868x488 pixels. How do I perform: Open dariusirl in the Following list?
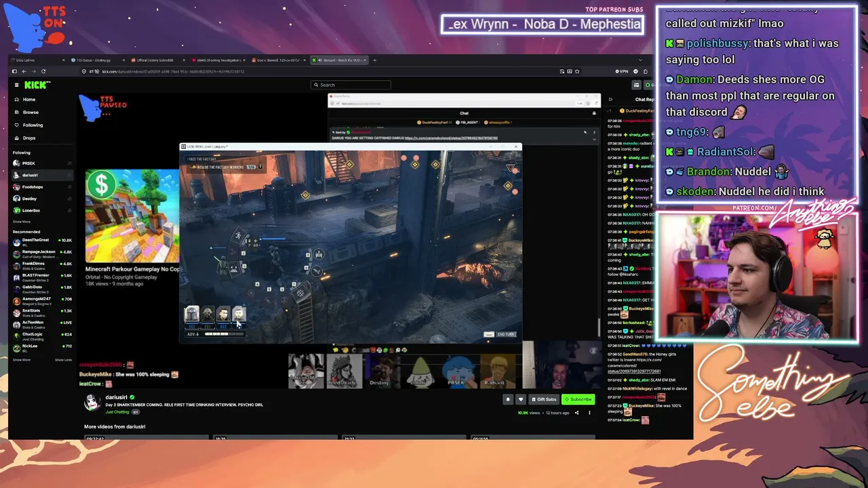42,175
